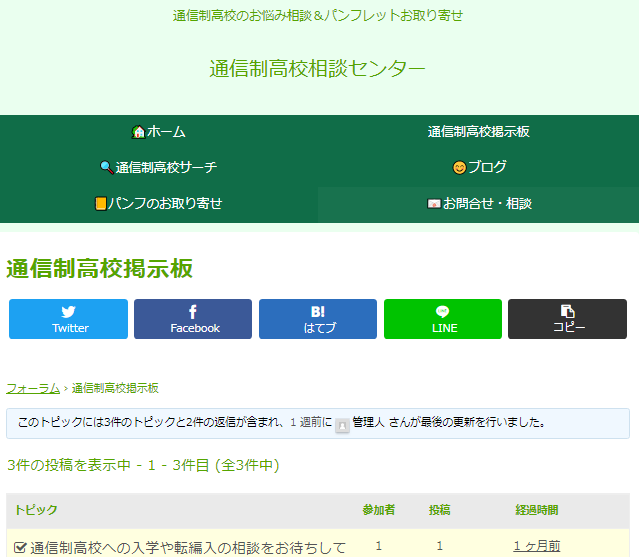Open お問合せ・相談 menu item
Screen dimensions: 639x557
coord(478,203)
